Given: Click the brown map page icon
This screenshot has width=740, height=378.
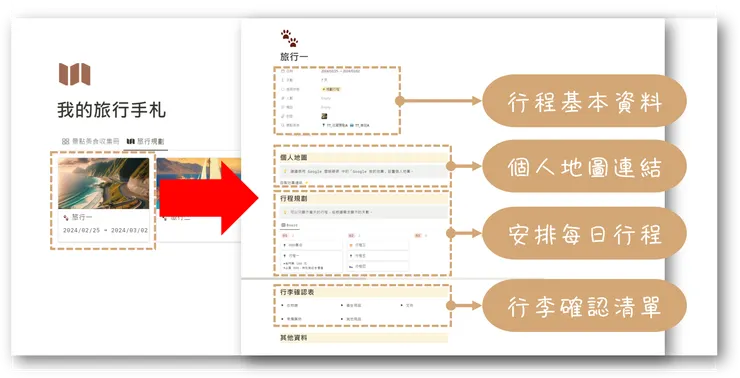Looking at the screenshot, I should (x=75, y=74).
